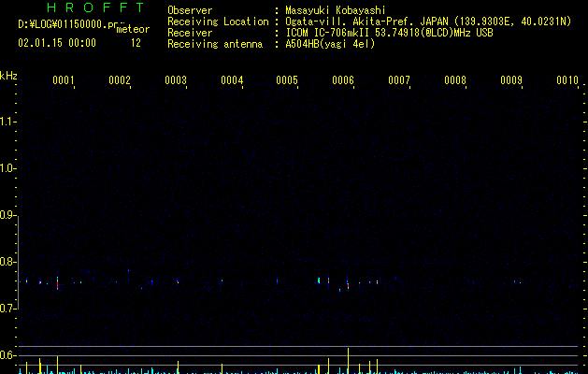Click the tallest yellow intensity spike near 0006
The image size is (588, 374).
point(349,361)
